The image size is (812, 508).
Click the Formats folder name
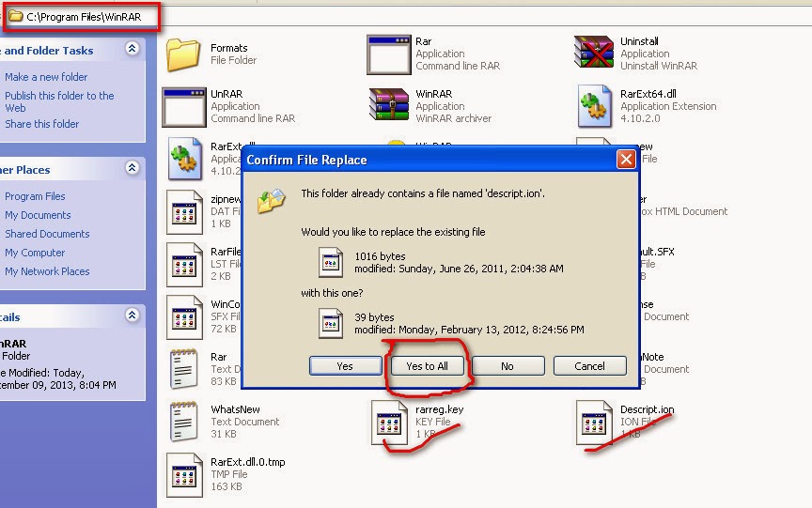coord(229,48)
